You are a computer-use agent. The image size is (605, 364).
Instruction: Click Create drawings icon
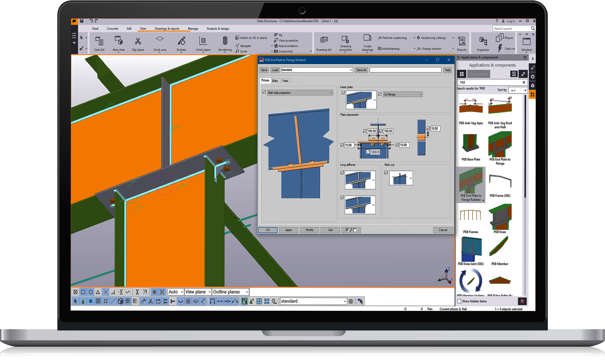[367, 38]
